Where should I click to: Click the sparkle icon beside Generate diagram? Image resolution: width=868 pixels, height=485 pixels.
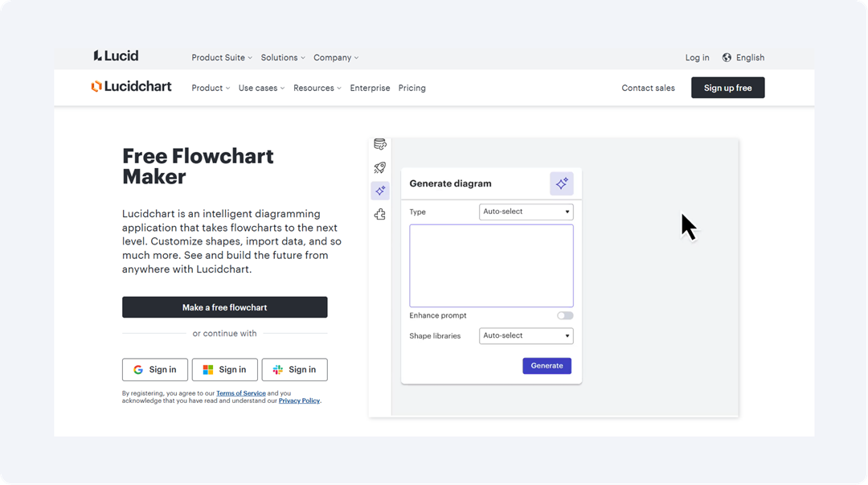pyautogui.click(x=562, y=183)
